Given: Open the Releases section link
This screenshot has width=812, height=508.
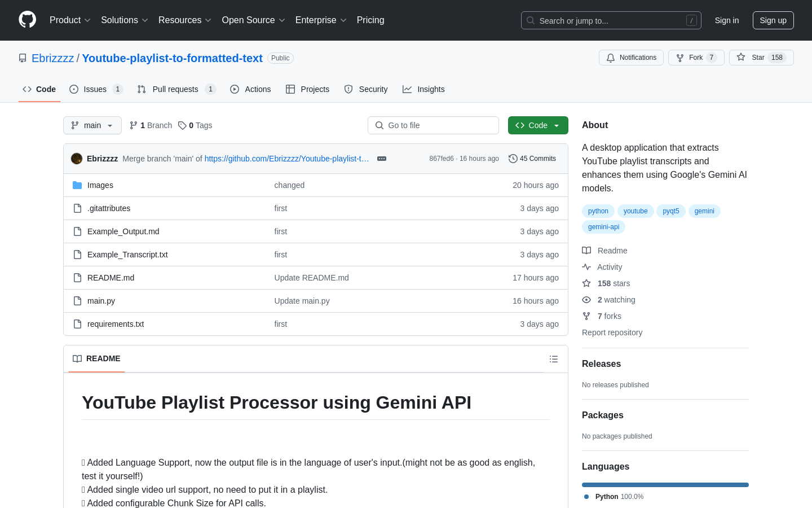Looking at the screenshot, I should (601, 364).
